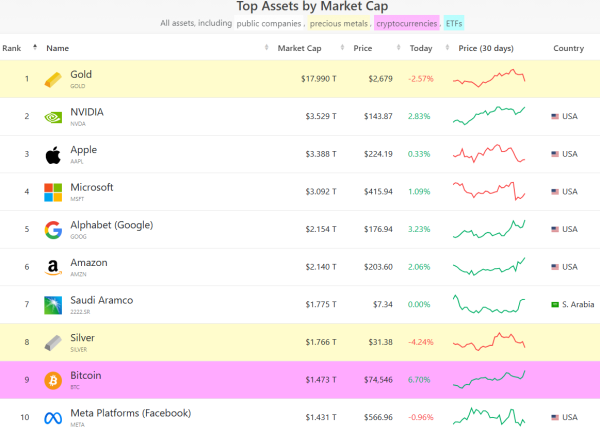The image size is (600, 434).
Task: Click the USA flag in Microsoft row
Action: pyautogui.click(x=555, y=191)
